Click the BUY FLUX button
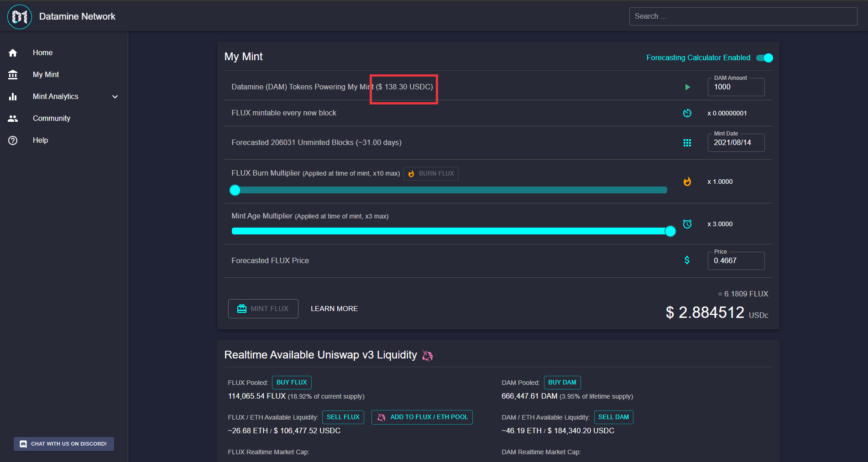868x462 pixels. coord(292,383)
